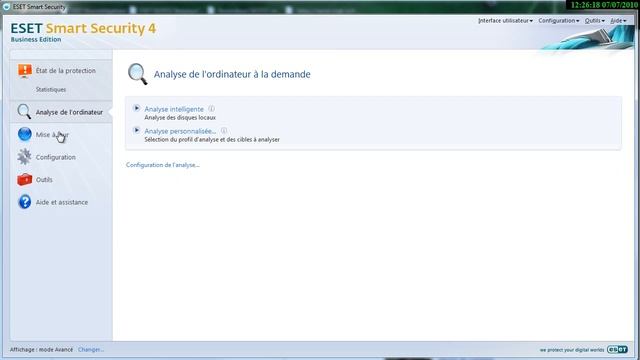Click the info icon next to Analyse intelligente
Screen dimensions: 640x360
[x=211, y=109]
